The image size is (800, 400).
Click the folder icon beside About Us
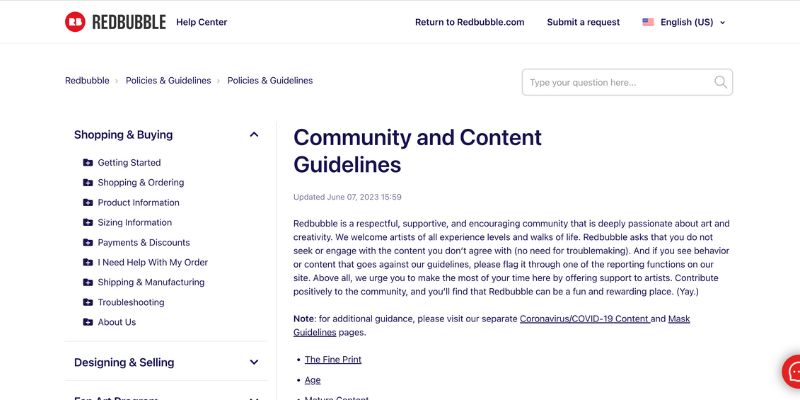pos(88,322)
